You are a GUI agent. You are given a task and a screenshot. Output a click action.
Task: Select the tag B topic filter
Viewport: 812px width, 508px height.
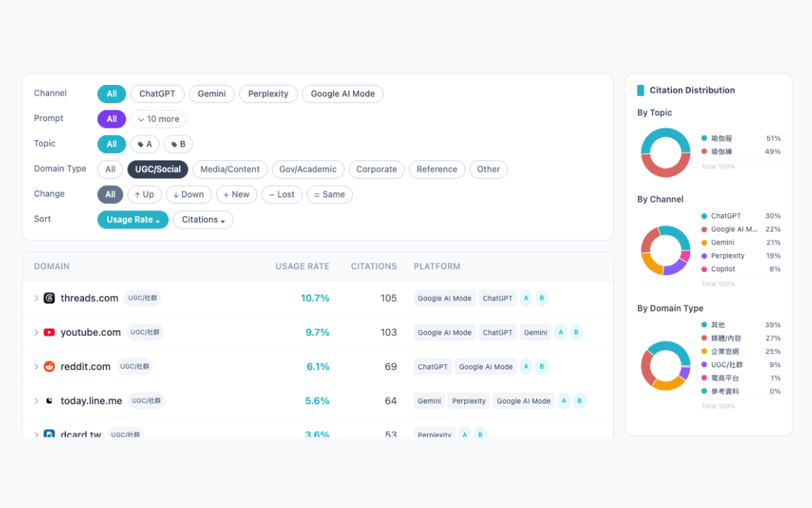pos(178,144)
